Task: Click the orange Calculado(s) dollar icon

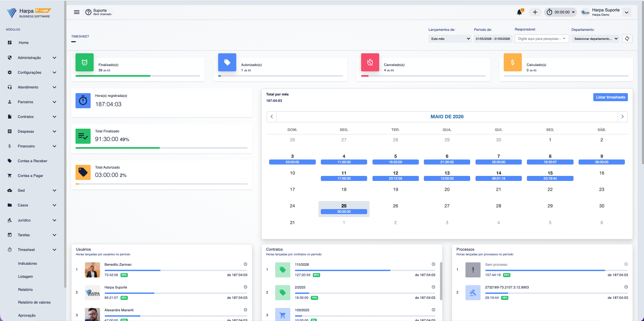Action: [512, 62]
